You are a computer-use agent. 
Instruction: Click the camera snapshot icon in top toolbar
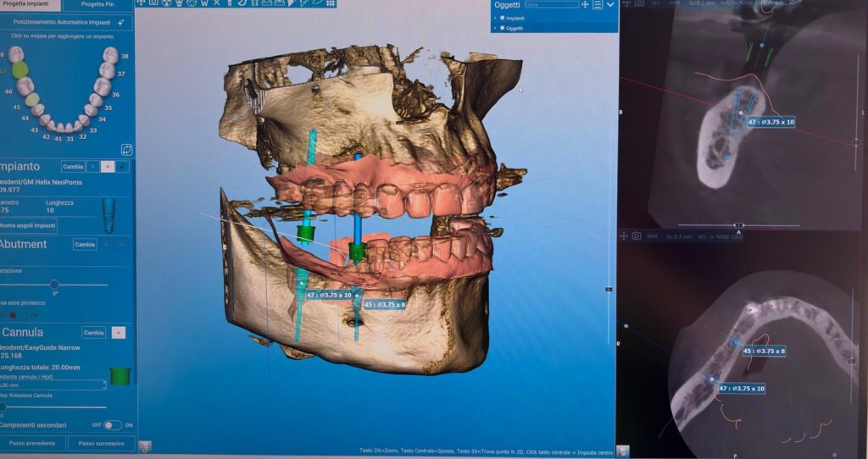click(x=153, y=3)
